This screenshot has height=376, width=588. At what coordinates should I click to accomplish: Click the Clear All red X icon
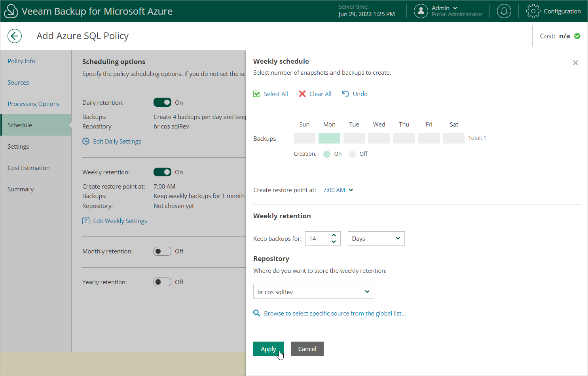pyautogui.click(x=302, y=94)
